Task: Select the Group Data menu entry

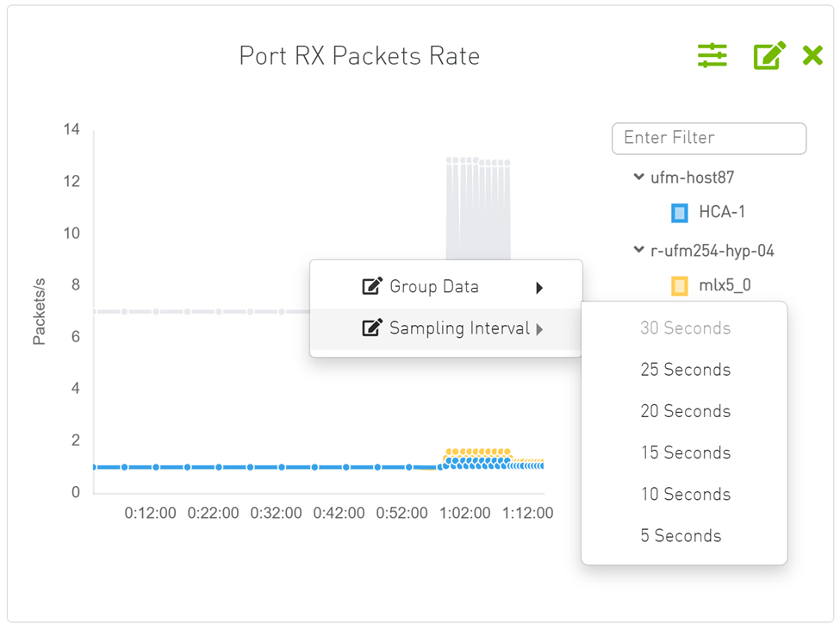Action: 434,287
